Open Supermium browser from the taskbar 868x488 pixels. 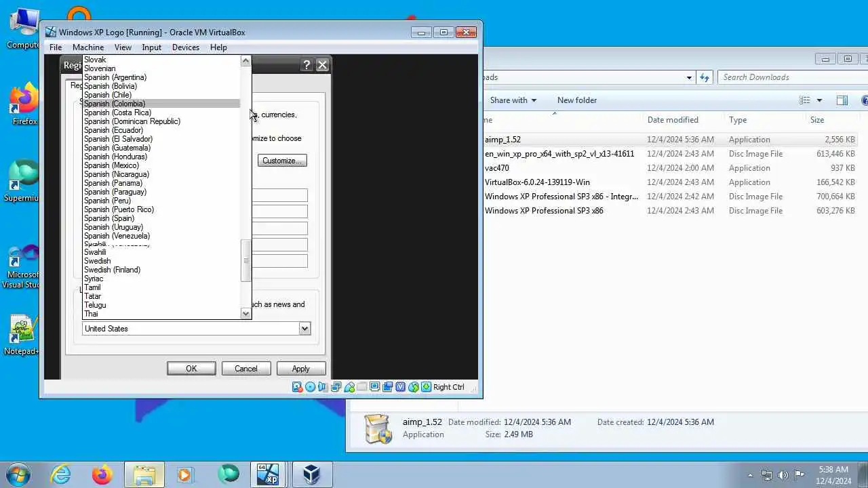coord(229,474)
